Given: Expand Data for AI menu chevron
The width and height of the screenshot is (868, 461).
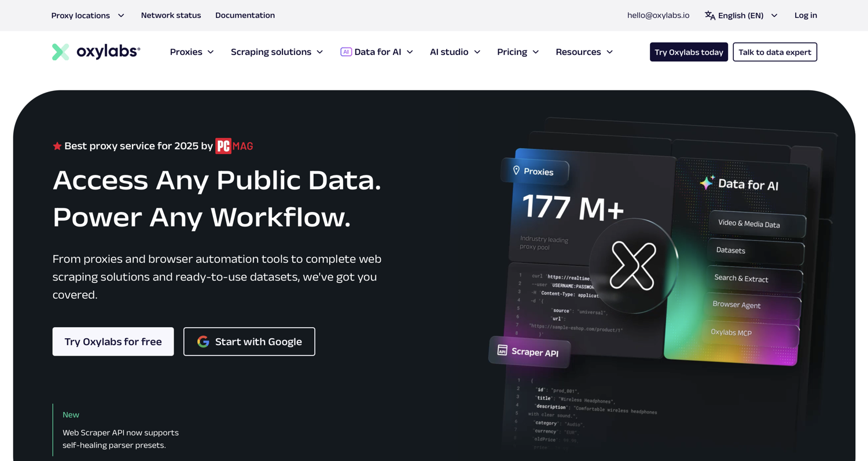Looking at the screenshot, I should (410, 52).
